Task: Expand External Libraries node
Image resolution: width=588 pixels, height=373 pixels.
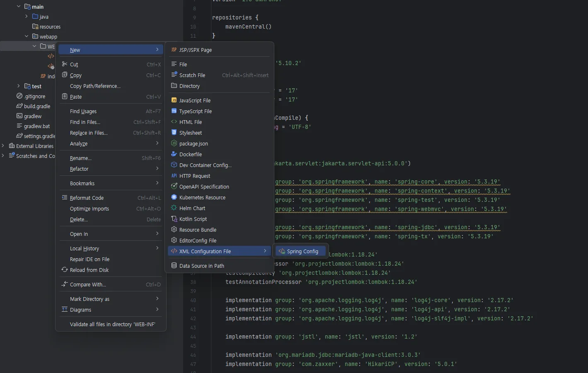Action: (x=3, y=146)
